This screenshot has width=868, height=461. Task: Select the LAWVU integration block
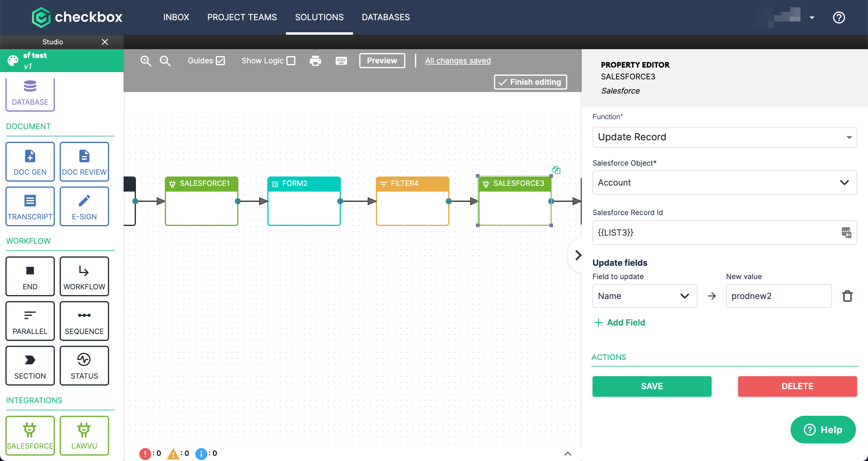tap(84, 436)
